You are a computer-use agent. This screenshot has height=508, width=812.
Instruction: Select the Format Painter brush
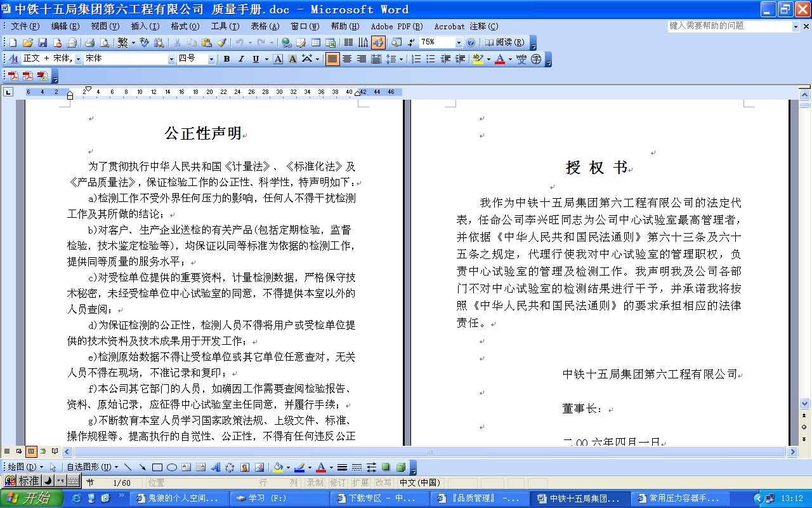click(x=221, y=43)
